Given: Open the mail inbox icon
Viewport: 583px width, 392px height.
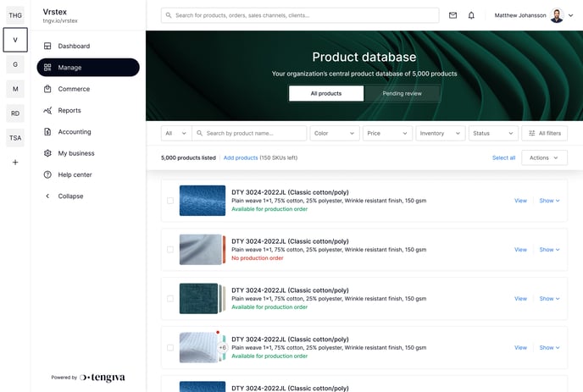Looking at the screenshot, I should coord(453,15).
